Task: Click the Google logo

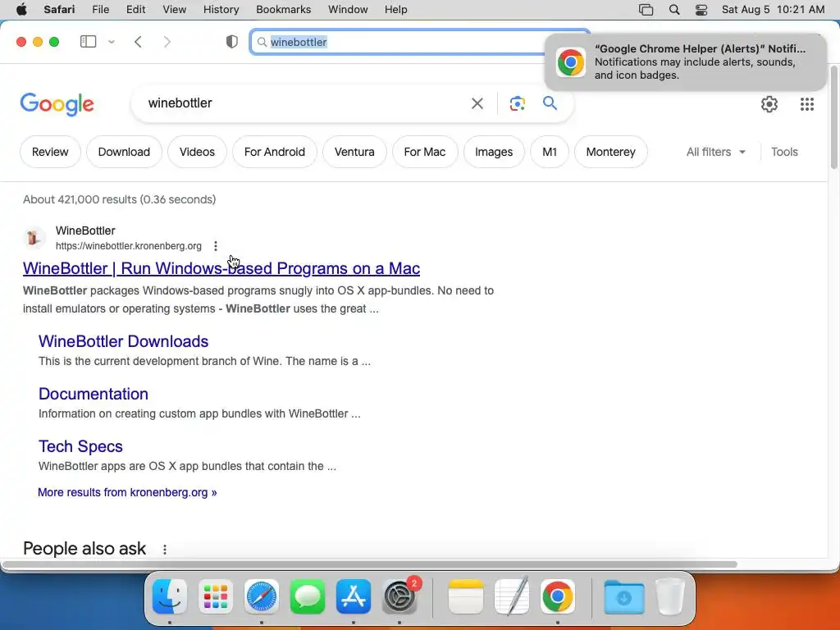Action: [x=57, y=104]
